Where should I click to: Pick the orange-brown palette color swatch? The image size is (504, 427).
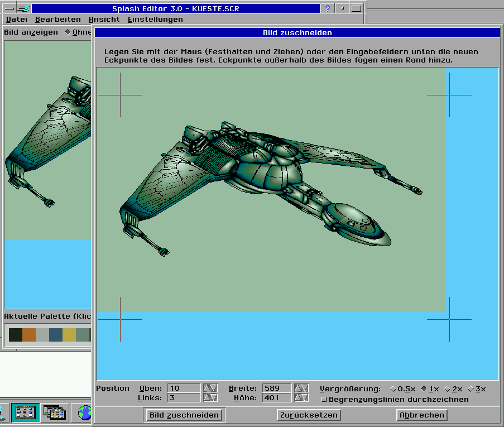(x=29, y=335)
